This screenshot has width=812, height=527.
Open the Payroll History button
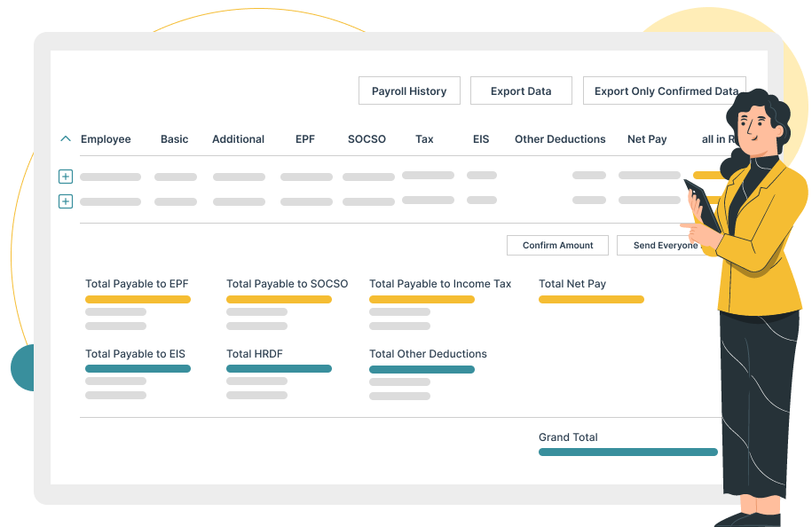coord(409,91)
